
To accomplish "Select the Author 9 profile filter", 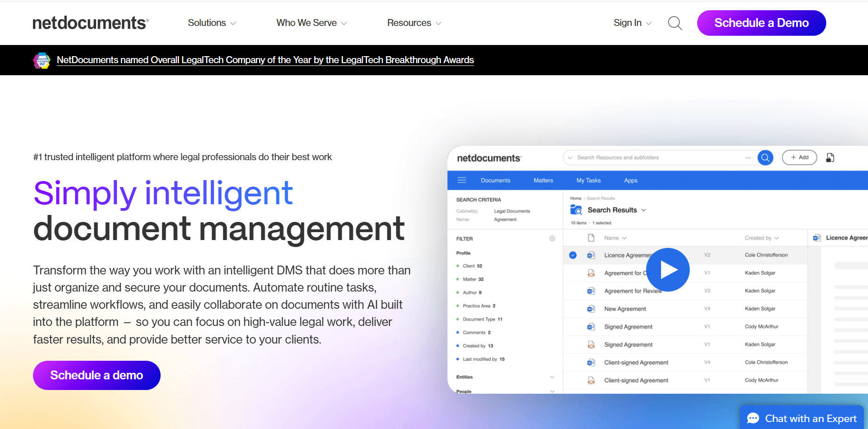I will pos(472,292).
